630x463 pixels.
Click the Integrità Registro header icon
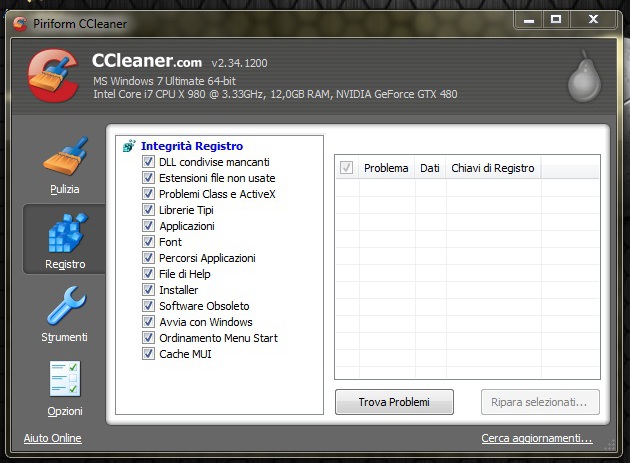pyautogui.click(x=129, y=146)
